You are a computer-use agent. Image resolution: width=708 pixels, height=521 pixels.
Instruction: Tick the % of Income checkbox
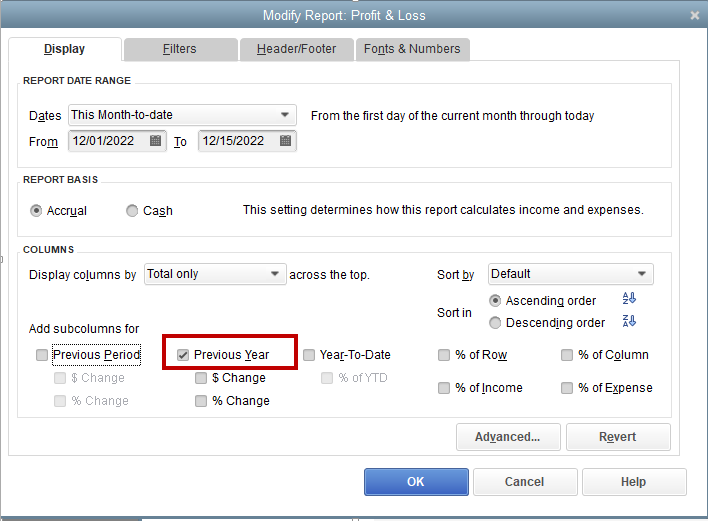[444, 388]
